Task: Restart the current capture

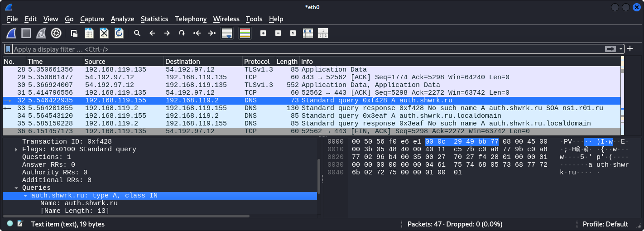Action: click(x=41, y=33)
